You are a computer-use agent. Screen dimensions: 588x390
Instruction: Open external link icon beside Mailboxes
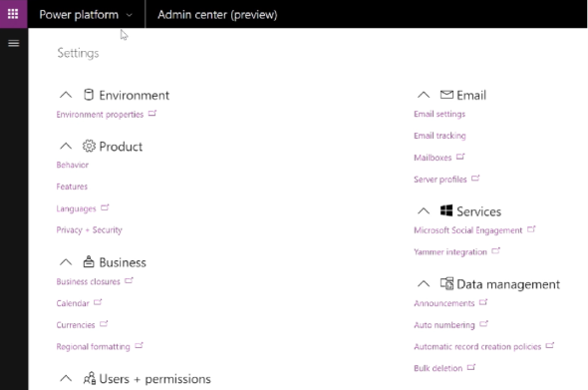460,157
